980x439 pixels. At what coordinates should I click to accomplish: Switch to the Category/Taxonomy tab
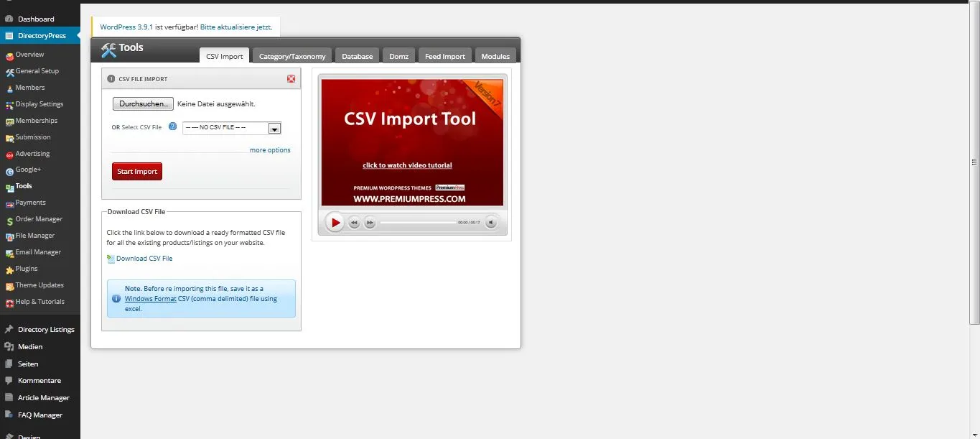(292, 56)
